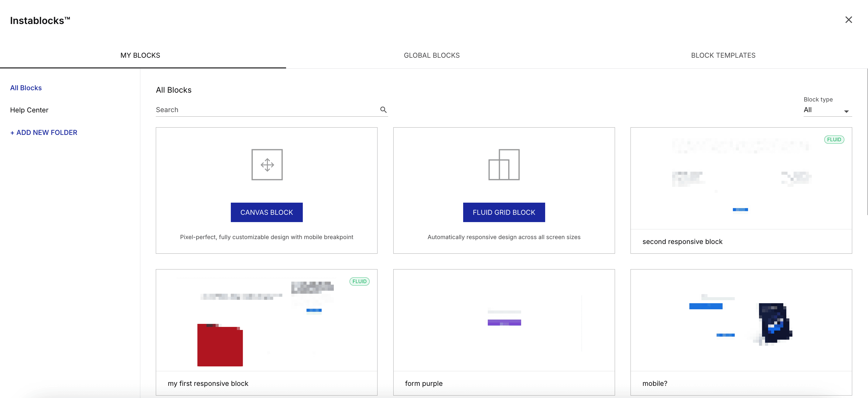The height and width of the screenshot is (398, 868).
Task: Click the search magnifier icon
Action: (x=383, y=110)
